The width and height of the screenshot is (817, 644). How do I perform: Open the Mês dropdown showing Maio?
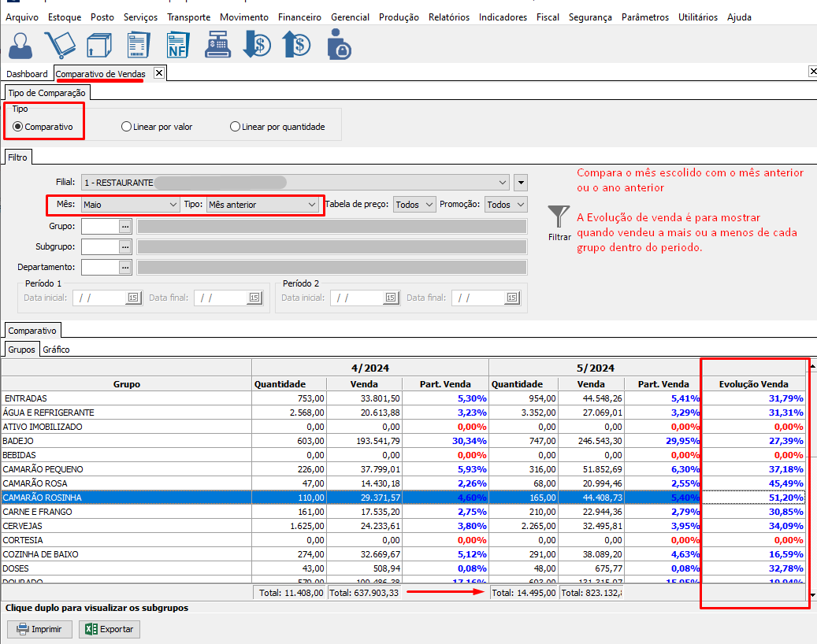coord(131,205)
